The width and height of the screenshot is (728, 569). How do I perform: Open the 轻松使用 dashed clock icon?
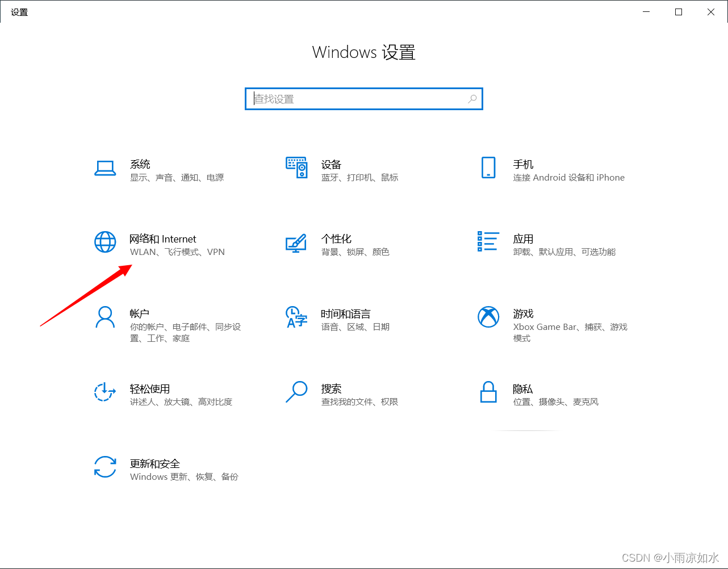pos(104,392)
